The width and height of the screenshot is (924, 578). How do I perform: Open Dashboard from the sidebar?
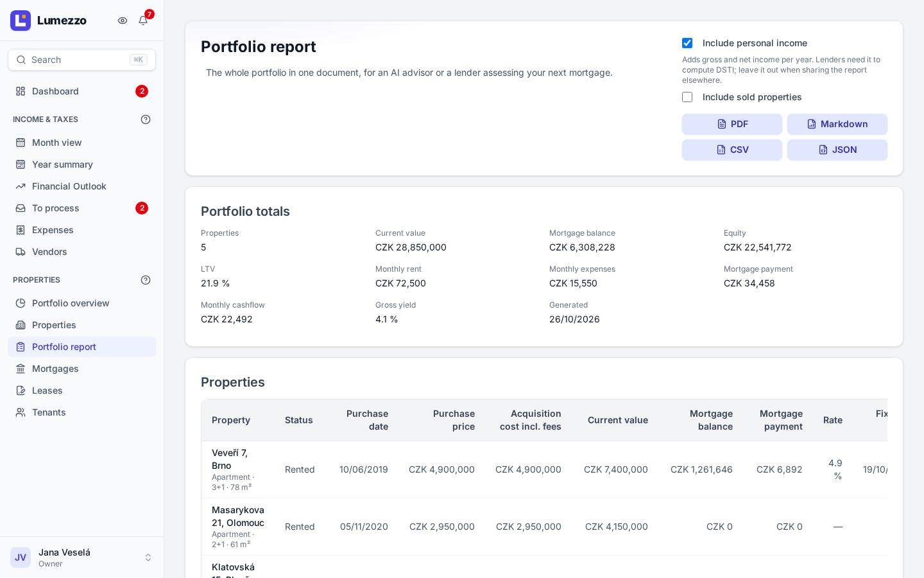(x=81, y=91)
